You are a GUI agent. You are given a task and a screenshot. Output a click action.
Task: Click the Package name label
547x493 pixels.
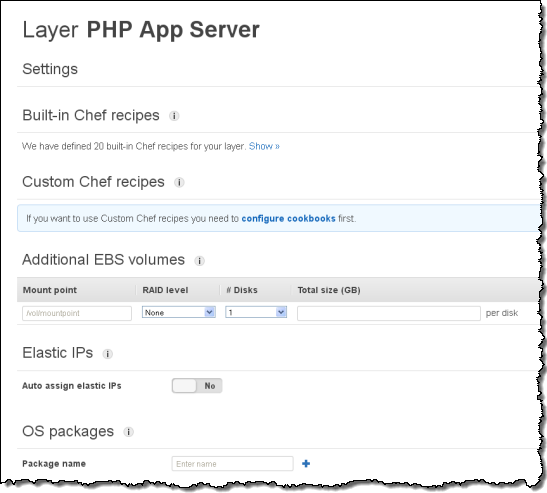point(54,464)
